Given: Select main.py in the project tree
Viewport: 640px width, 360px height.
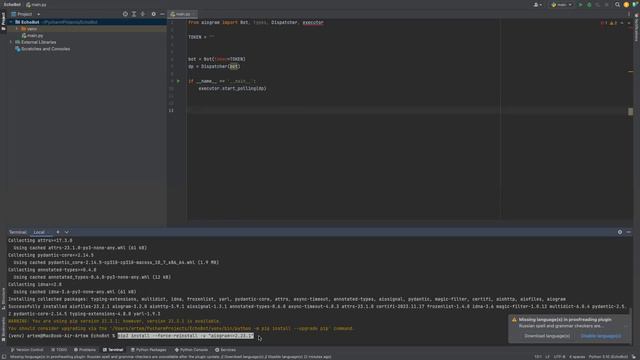Looking at the screenshot, I should pyautogui.click(x=33, y=36).
